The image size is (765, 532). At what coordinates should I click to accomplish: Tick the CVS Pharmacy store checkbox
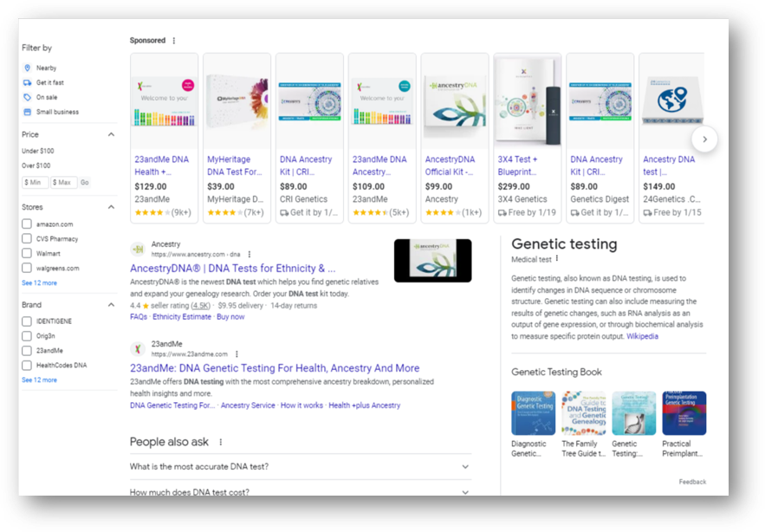tap(27, 238)
